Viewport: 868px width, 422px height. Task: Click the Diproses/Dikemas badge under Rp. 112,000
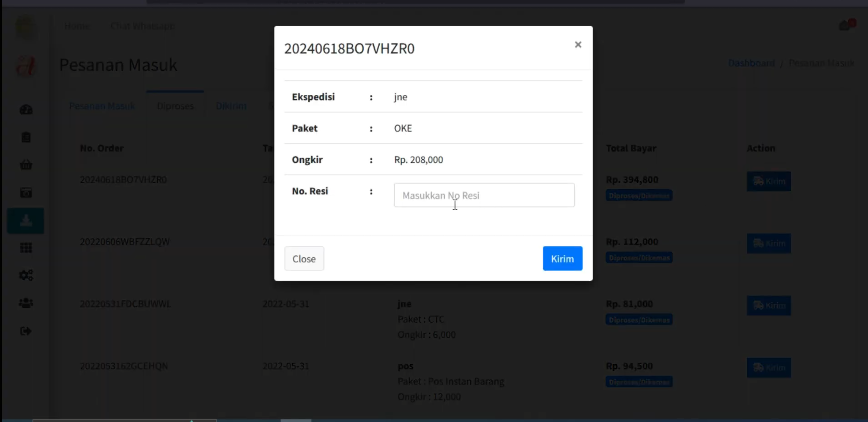[639, 258]
